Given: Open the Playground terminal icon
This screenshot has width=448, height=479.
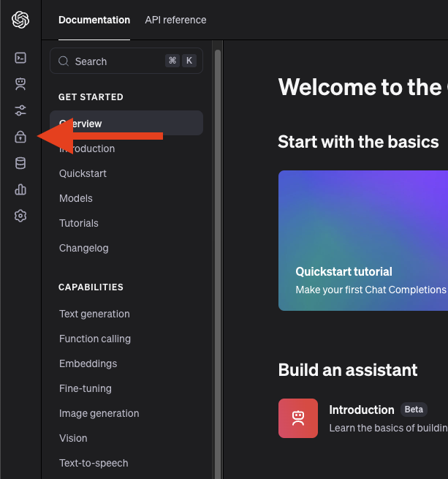Looking at the screenshot, I should click(20, 58).
